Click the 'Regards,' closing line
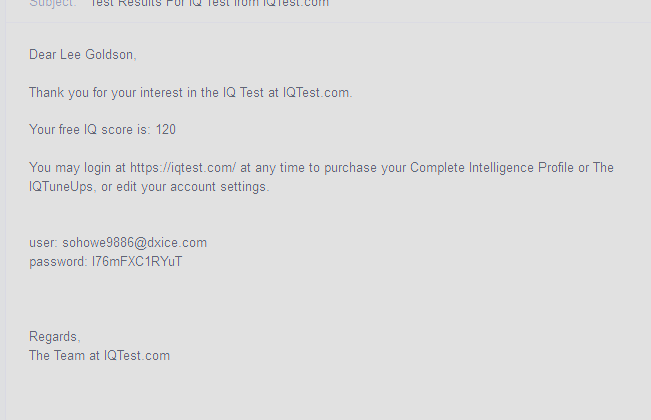The width and height of the screenshot is (651, 420). coord(55,337)
